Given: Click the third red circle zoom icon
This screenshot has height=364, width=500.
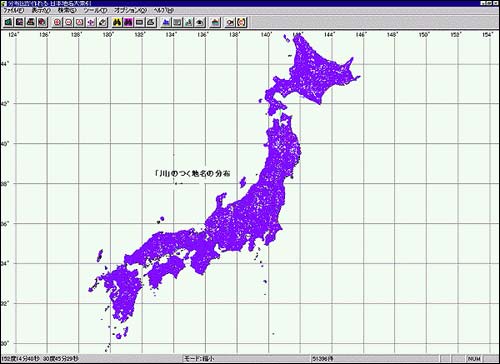Looking at the screenshot, I should coord(80,22).
